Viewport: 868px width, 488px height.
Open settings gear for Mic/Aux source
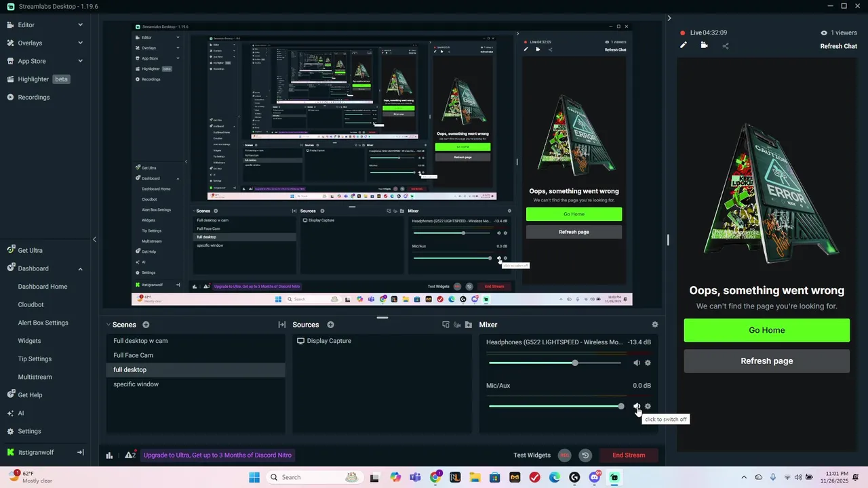click(x=648, y=407)
